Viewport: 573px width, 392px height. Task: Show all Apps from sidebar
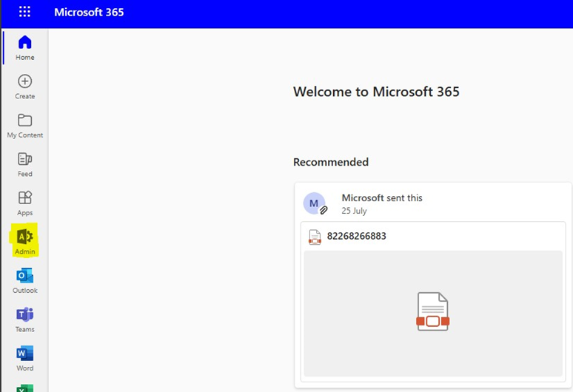(25, 203)
